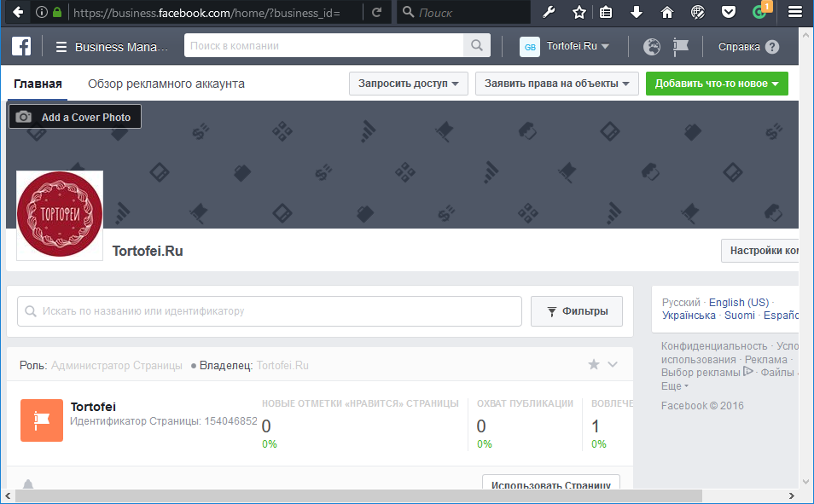This screenshot has width=814, height=504.
Task: Click the Tortofei orange flag page thumbnail
Action: tap(41, 420)
